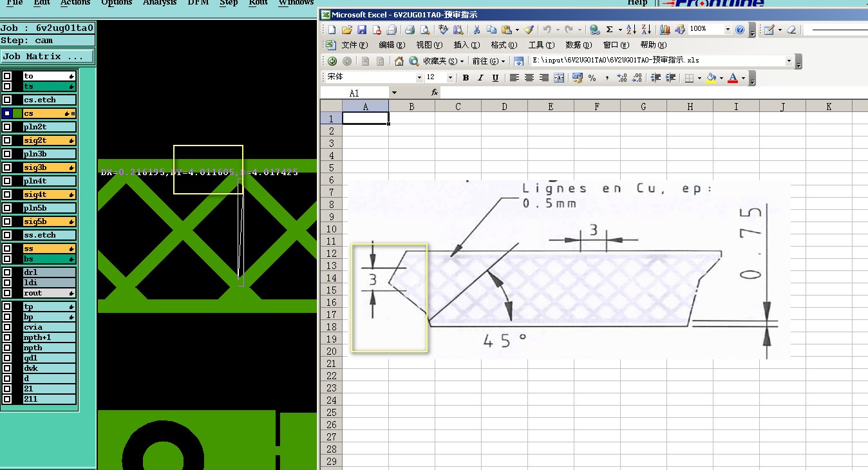Click the Open file folder icon in Excel

coord(346,30)
